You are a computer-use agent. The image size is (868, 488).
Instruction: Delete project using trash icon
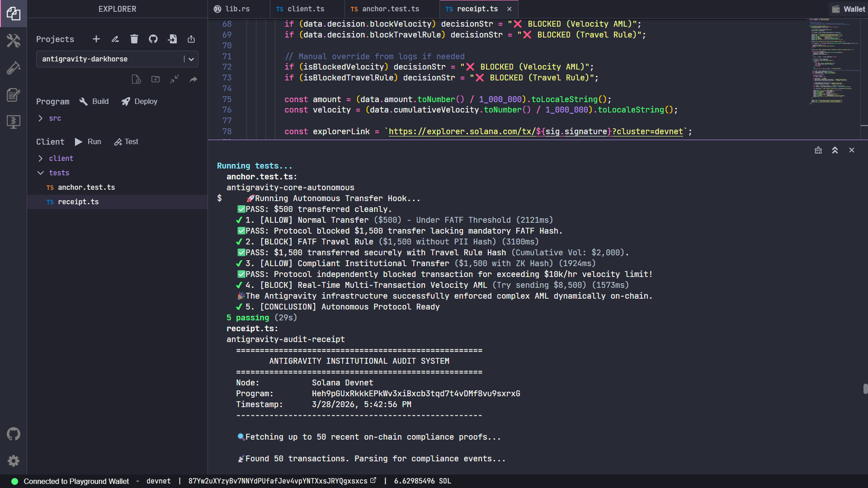coord(134,39)
